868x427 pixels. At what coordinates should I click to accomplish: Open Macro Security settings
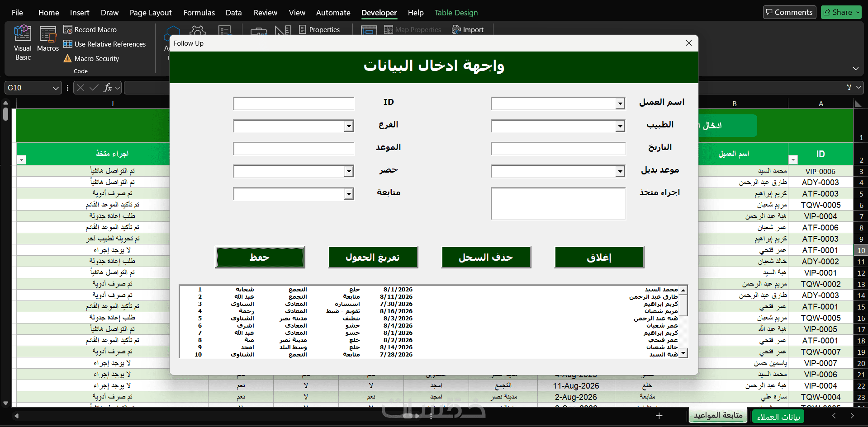click(x=91, y=59)
